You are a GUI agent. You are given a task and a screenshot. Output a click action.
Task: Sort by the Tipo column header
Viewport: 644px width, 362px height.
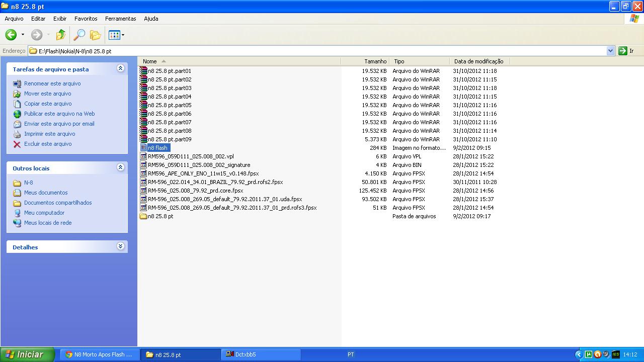(x=420, y=61)
